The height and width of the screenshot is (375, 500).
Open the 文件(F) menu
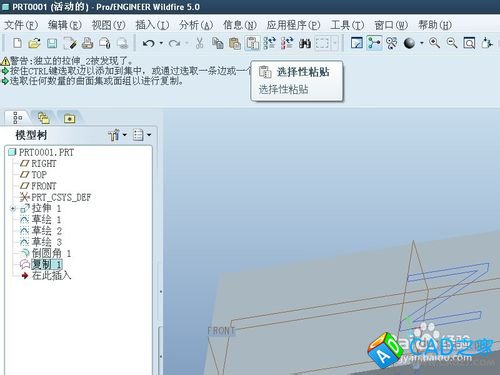pos(21,25)
